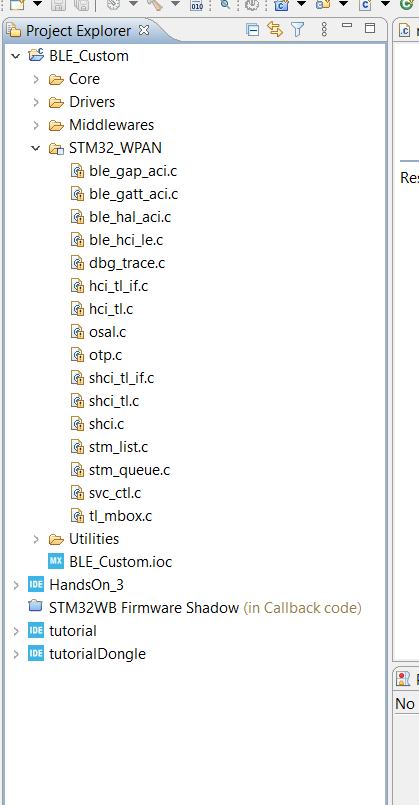Minimize the Project Explorer view
Image resolution: width=419 pixels, height=805 pixels.
(348, 25)
